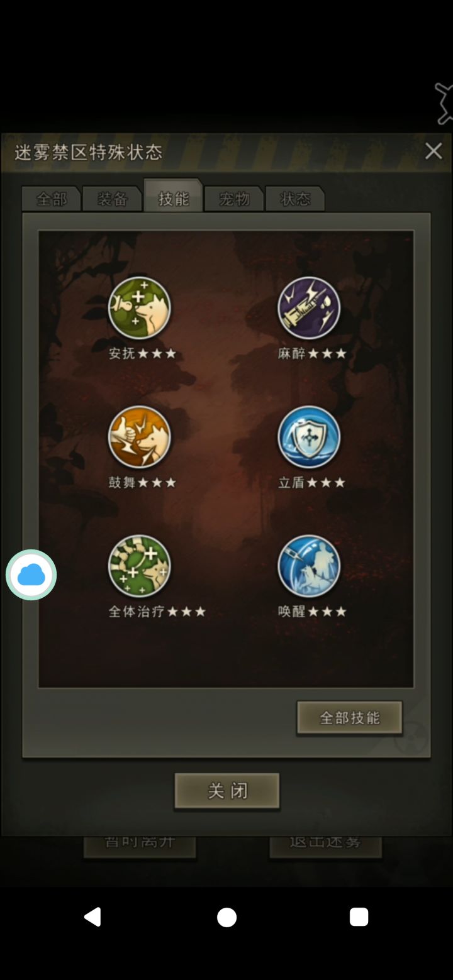Switch to the 装备 equipment tab

click(112, 199)
